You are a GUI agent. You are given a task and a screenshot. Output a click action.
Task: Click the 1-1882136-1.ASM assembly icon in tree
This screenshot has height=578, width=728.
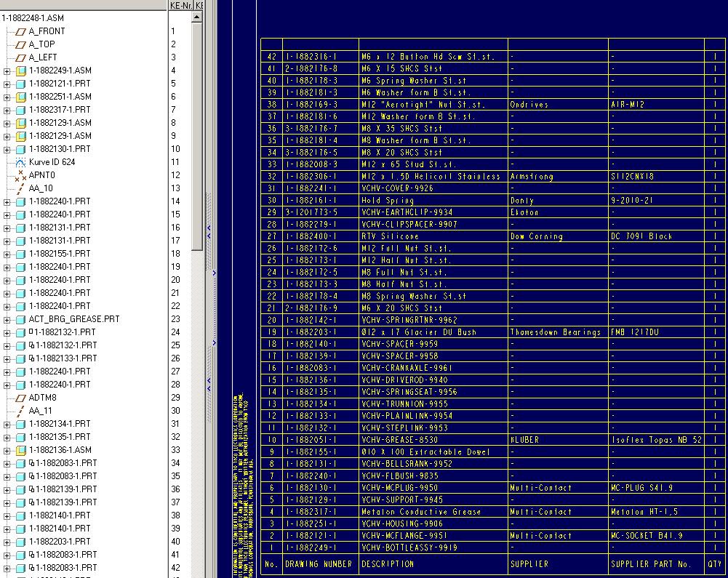(x=21, y=450)
